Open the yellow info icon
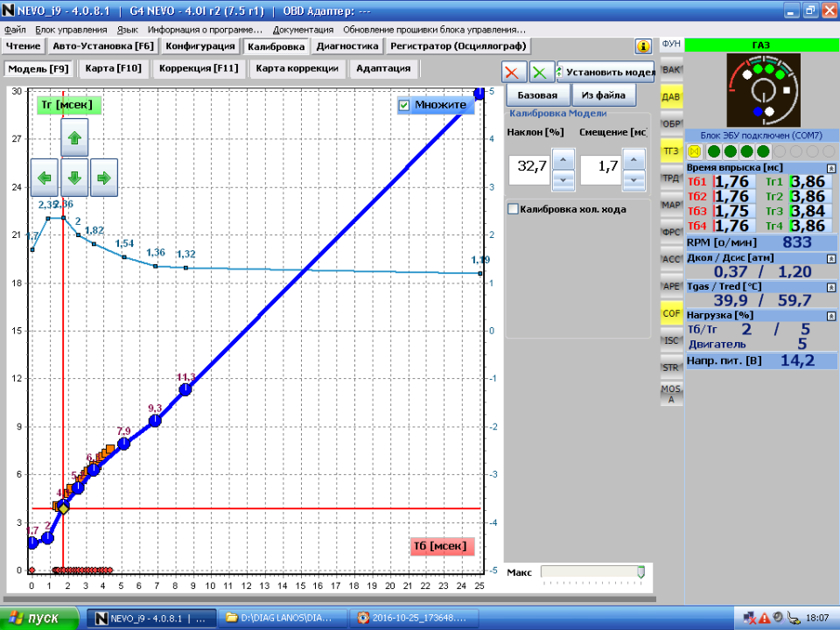 [x=643, y=46]
